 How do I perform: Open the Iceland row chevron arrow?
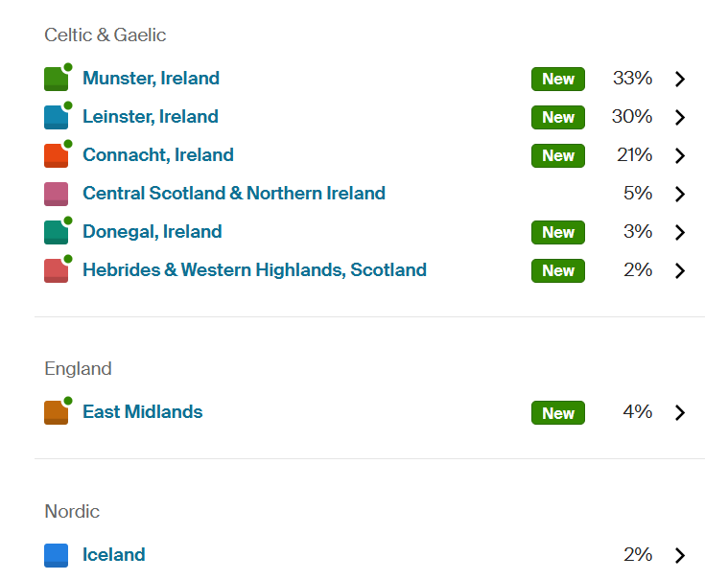tap(680, 555)
